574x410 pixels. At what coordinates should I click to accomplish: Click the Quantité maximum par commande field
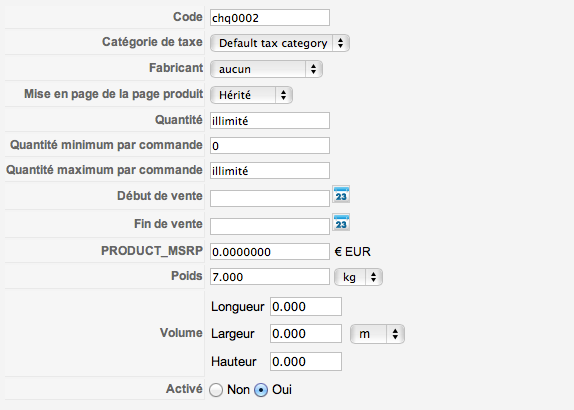[x=270, y=171]
